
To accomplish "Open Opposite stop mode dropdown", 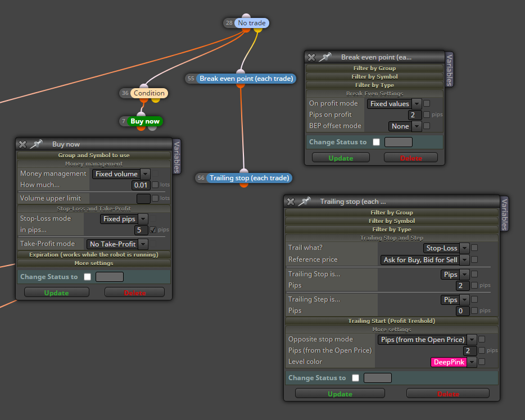I will click(x=427, y=339).
